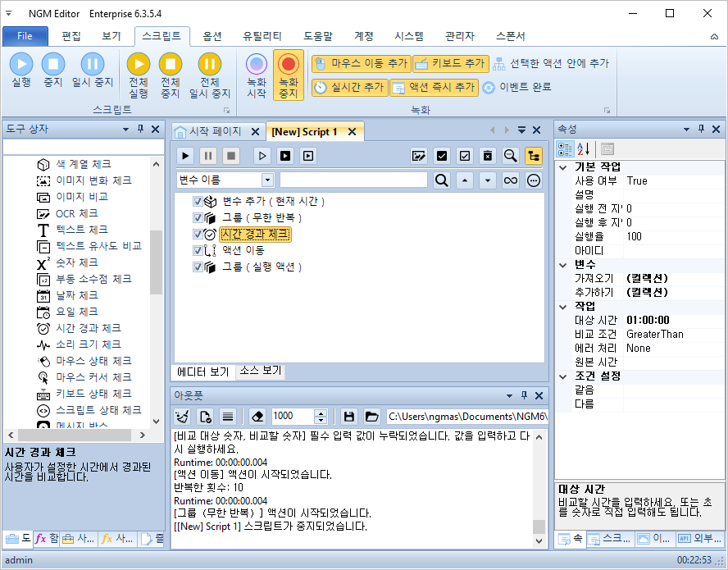The width and height of the screenshot is (728, 570).
Task: Click the 전체 일시 중지 (pause all) button
Action: coord(210,75)
